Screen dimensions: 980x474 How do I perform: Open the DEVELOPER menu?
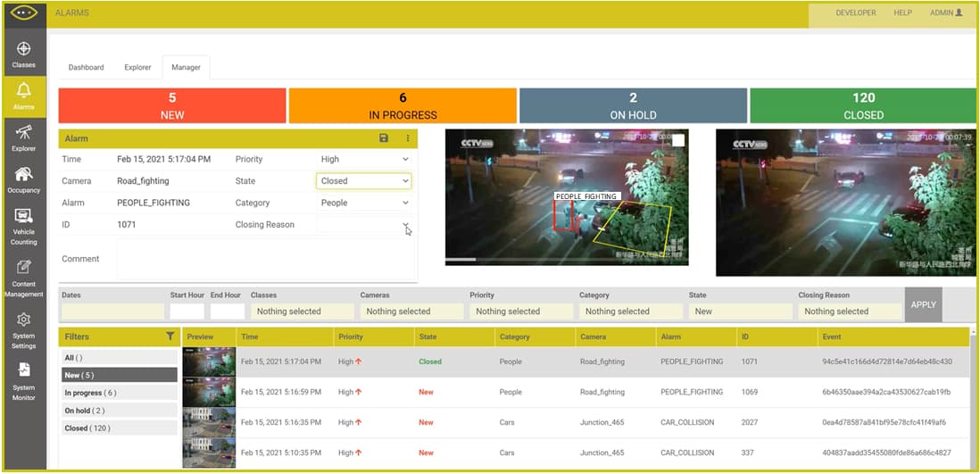(x=856, y=12)
